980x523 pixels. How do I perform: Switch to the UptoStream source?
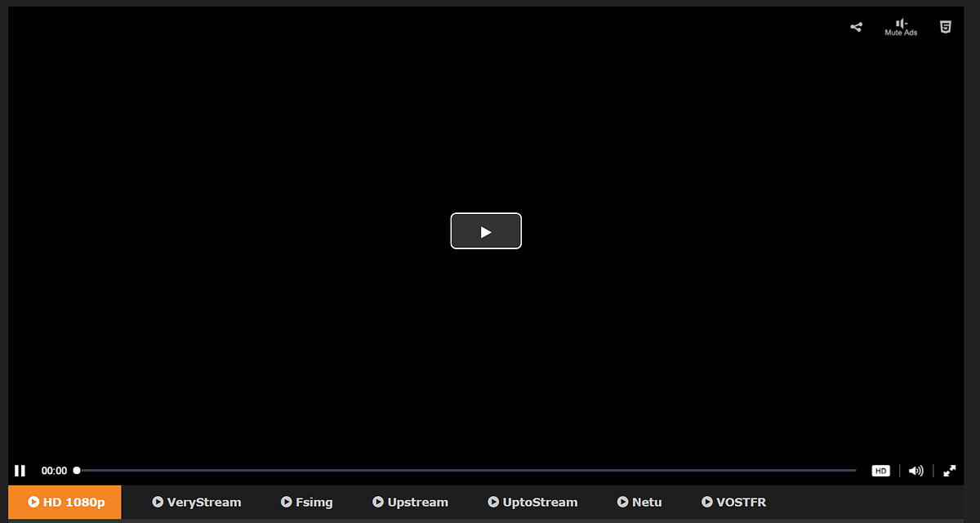[532, 502]
